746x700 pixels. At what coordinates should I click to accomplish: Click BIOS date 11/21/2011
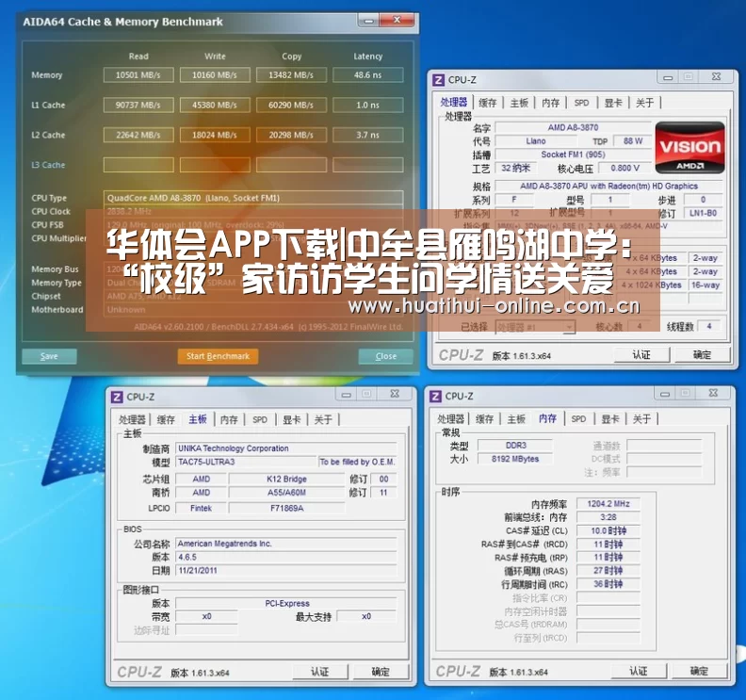[x=286, y=571]
